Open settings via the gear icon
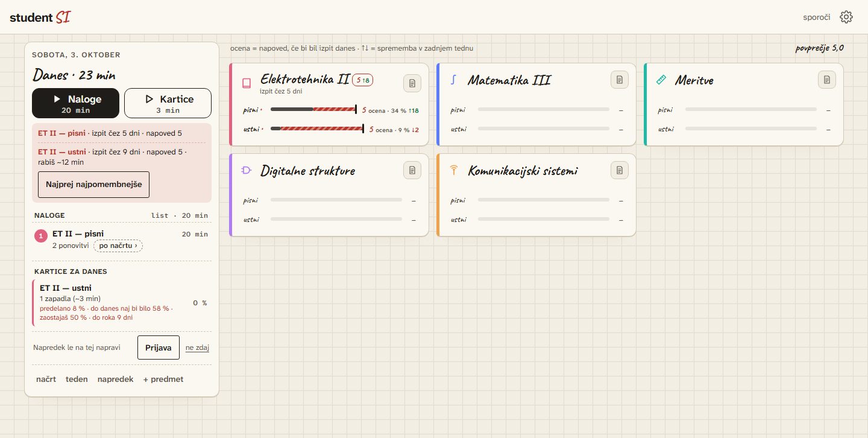The height and width of the screenshot is (438, 868). click(846, 17)
